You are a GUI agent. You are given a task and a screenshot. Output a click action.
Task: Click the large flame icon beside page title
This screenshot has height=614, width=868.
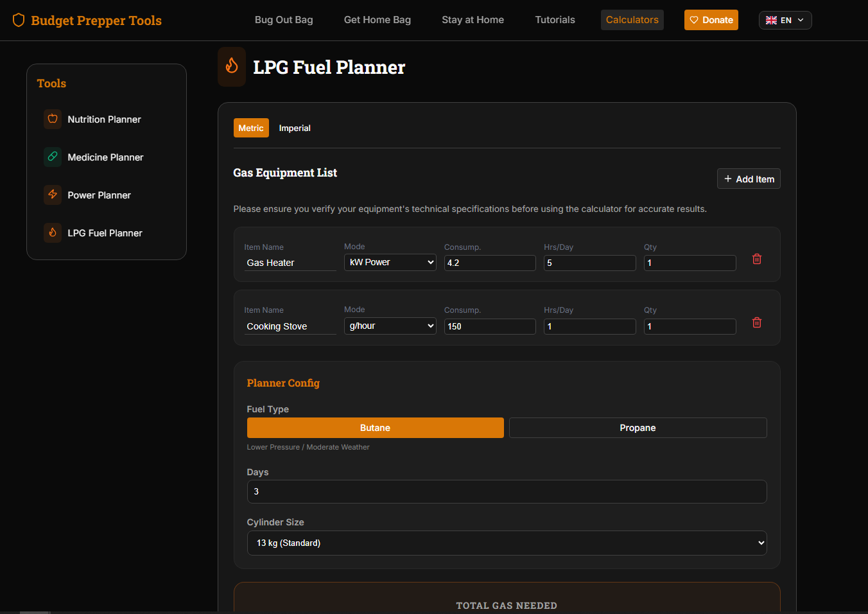(232, 66)
